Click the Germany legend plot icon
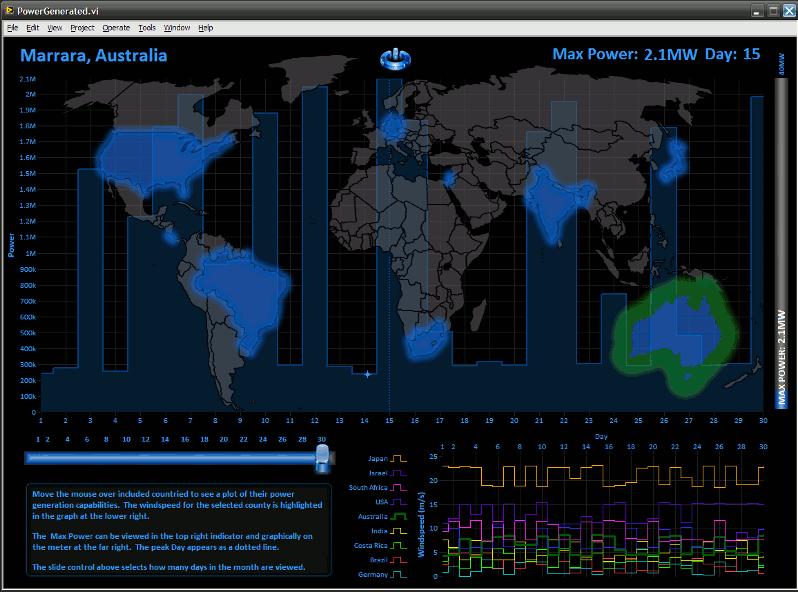The image size is (798, 592). point(398,575)
